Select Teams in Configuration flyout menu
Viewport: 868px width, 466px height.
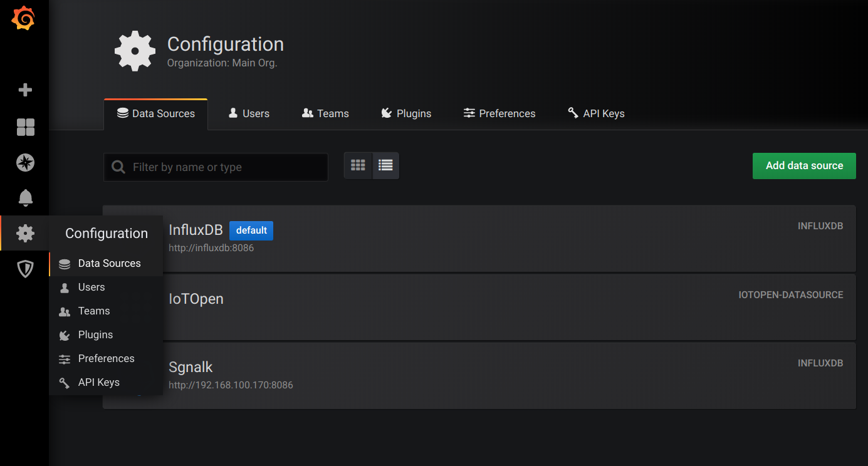106,311
